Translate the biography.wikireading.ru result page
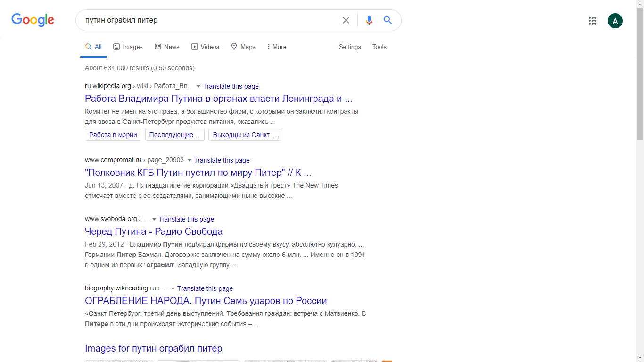Image resolution: width=644 pixels, height=362 pixels. point(205,288)
